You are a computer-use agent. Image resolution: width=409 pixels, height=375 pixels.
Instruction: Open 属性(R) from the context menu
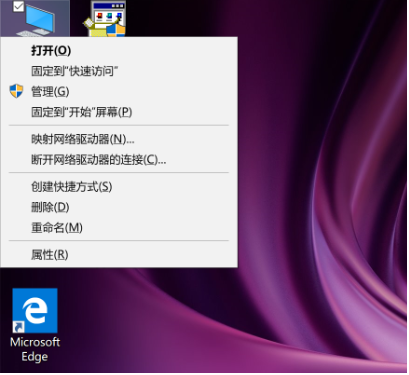point(119,255)
